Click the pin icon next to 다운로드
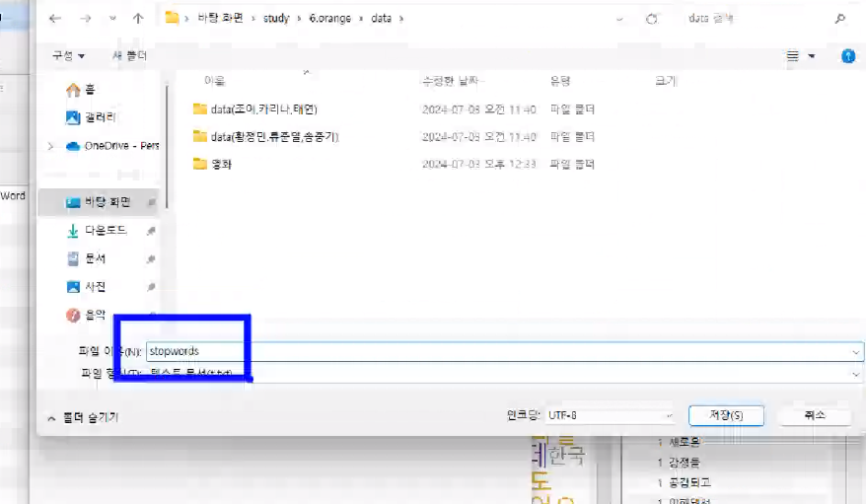The width and height of the screenshot is (866, 504). pyautogui.click(x=151, y=231)
